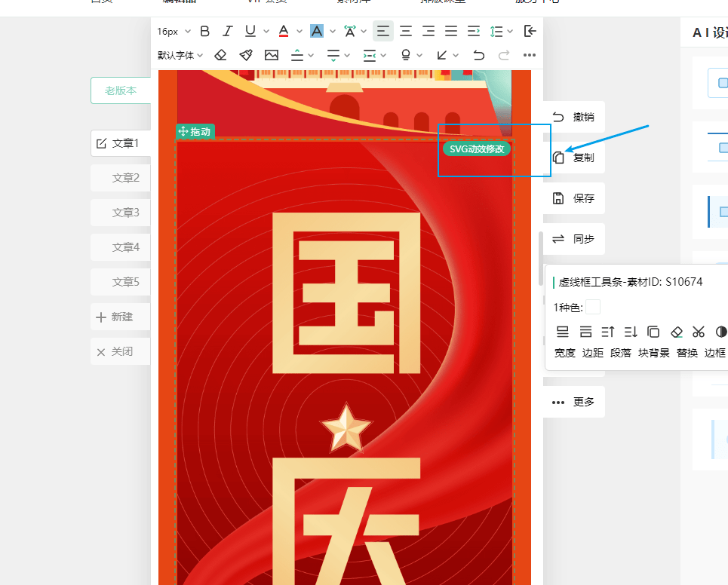The image size is (728, 585).
Task: Open the 默认字体 font family dropdown
Action: [x=175, y=55]
